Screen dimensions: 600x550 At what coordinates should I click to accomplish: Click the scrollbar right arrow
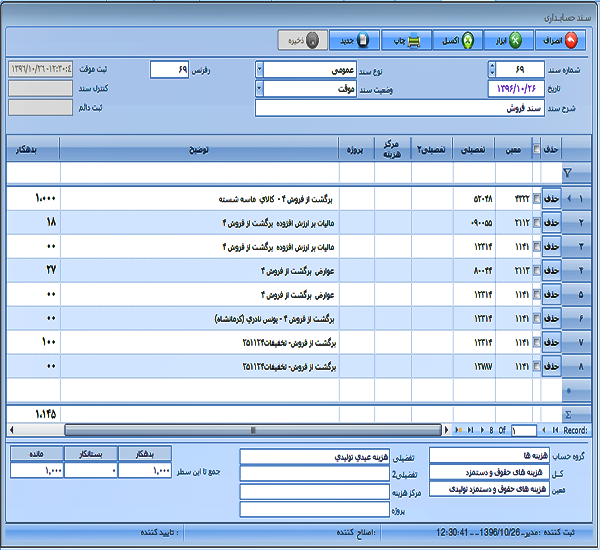(447, 431)
